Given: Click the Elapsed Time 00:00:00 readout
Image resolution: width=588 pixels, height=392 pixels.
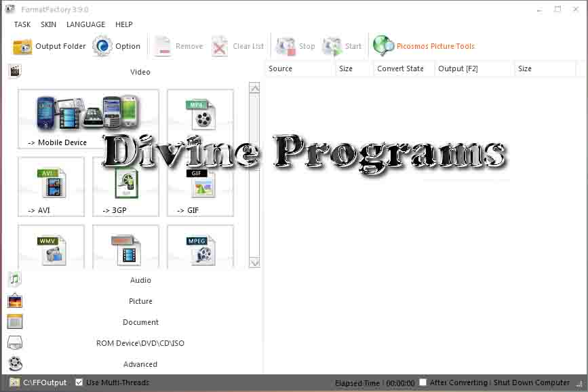Looking at the screenshot, I should (374, 383).
